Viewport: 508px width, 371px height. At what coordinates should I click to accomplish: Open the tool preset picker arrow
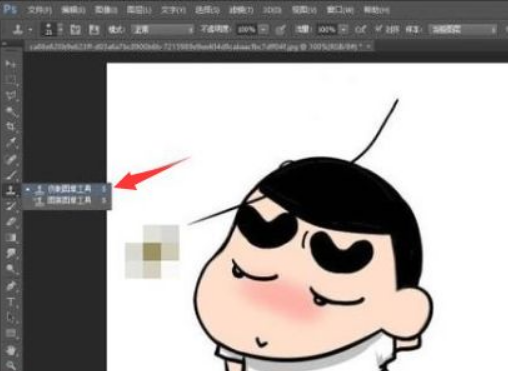click(x=30, y=30)
